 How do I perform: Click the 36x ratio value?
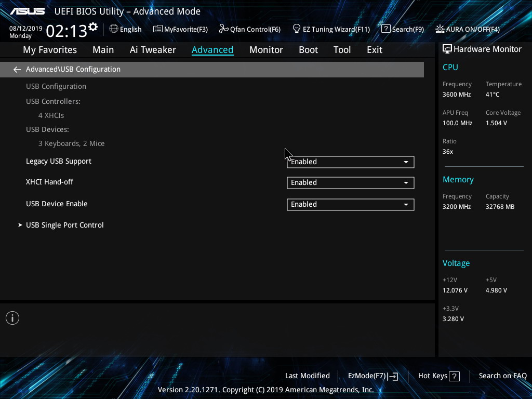pyautogui.click(x=447, y=152)
